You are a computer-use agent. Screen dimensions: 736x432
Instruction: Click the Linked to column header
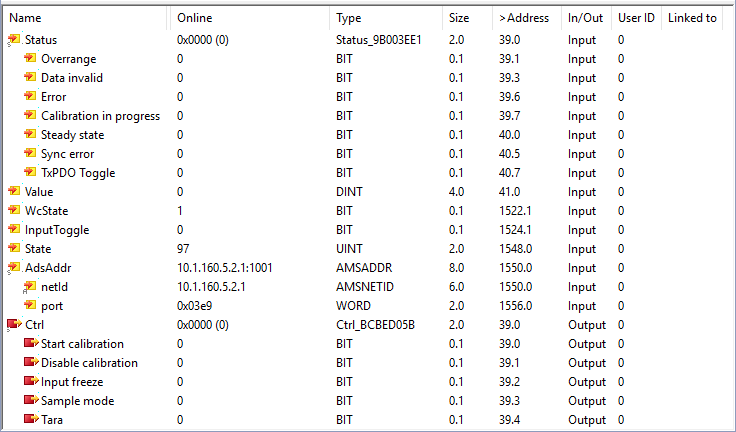tap(692, 18)
